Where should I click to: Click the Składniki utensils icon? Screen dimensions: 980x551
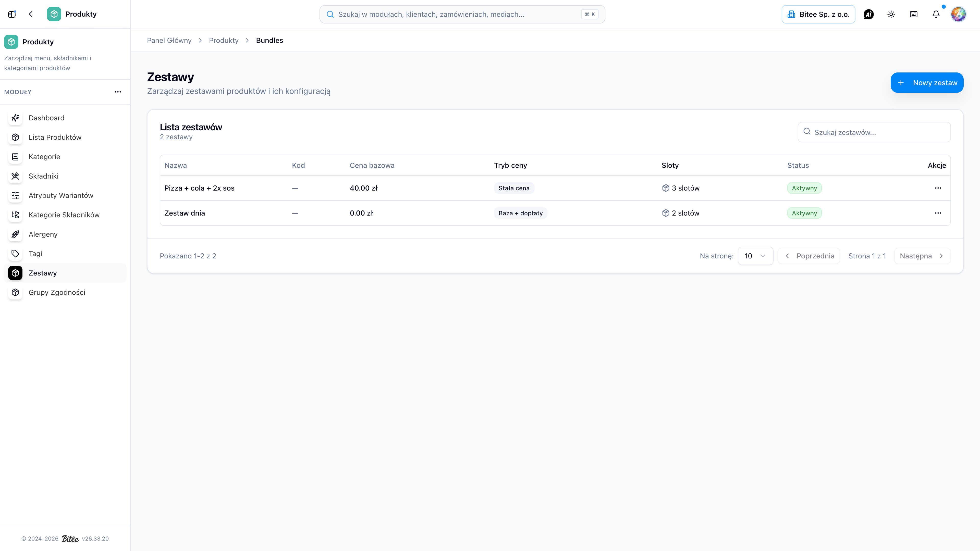(15, 176)
